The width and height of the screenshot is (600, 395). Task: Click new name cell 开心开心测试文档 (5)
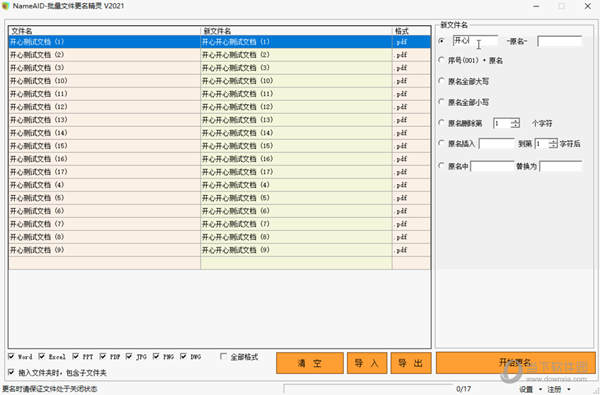296,198
